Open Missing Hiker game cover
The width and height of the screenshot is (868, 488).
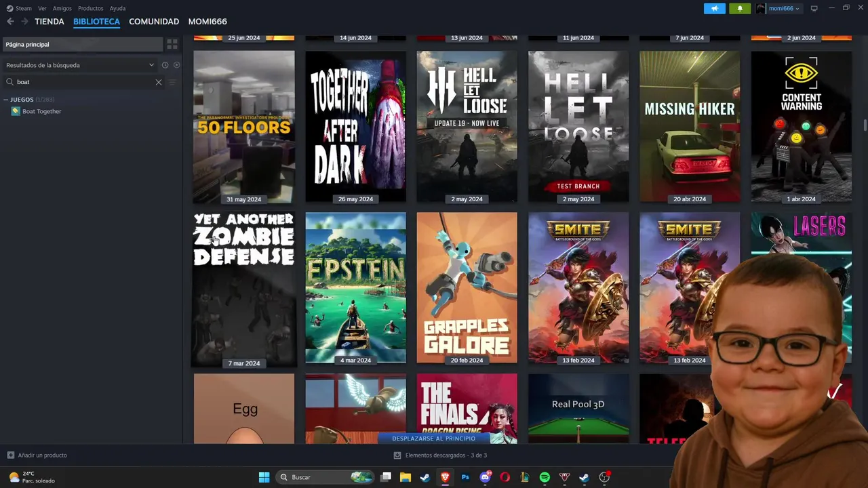[690, 127]
